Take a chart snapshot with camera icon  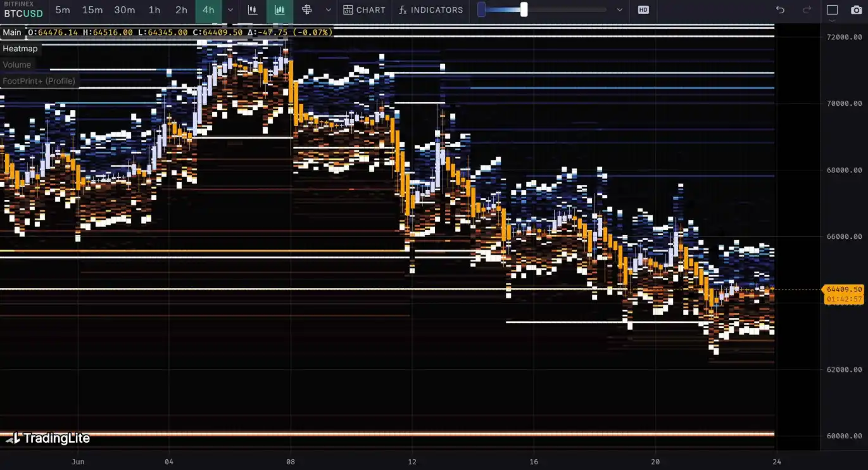click(856, 10)
